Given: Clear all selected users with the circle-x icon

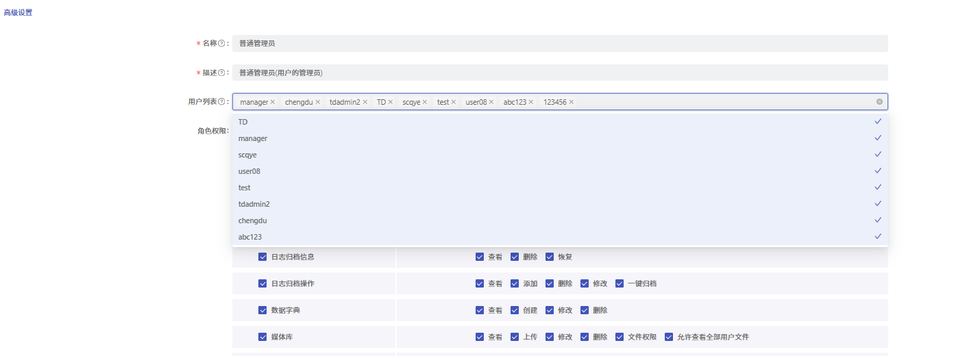Looking at the screenshot, I should (879, 102).
